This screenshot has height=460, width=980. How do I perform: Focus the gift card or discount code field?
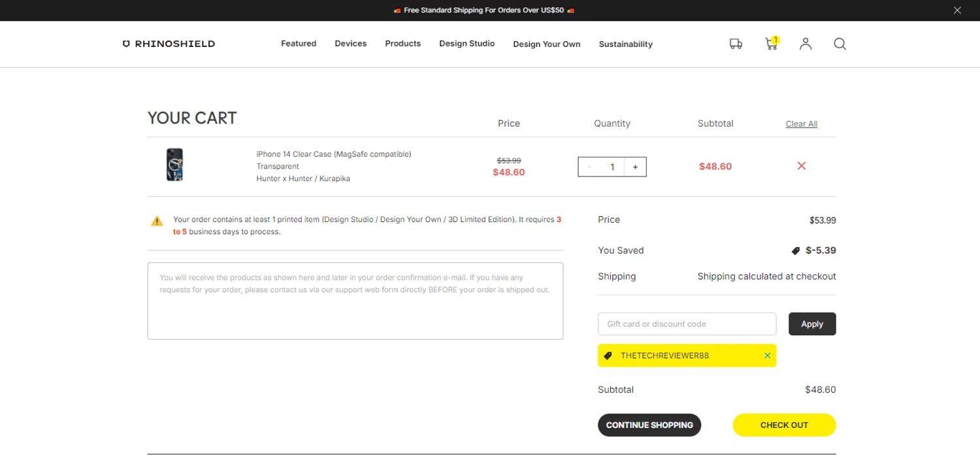[687, 324]
